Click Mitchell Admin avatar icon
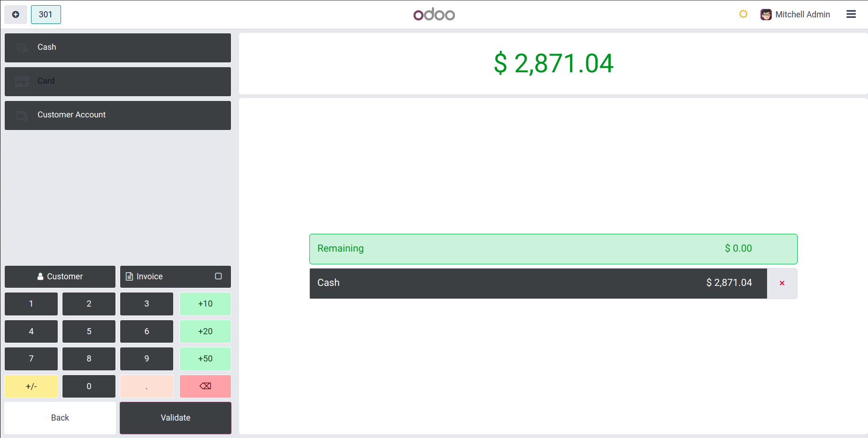 point(766,15)
